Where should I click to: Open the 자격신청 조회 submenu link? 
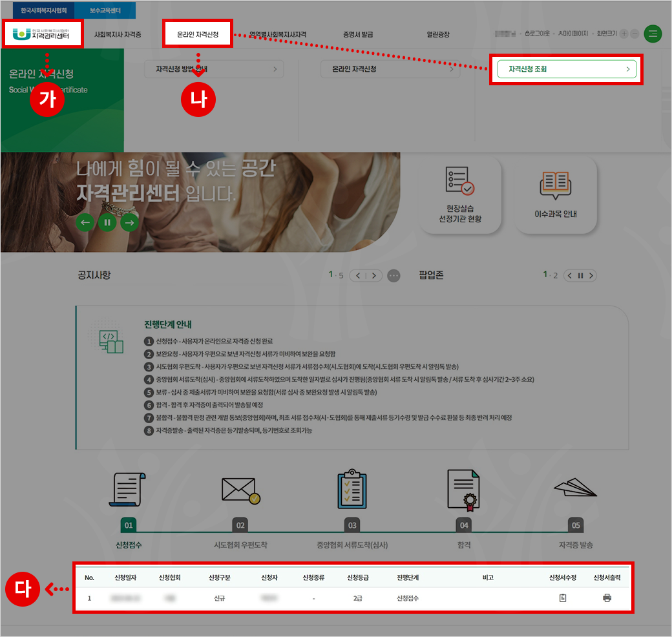pyautogui.click(x=567, y=69)
